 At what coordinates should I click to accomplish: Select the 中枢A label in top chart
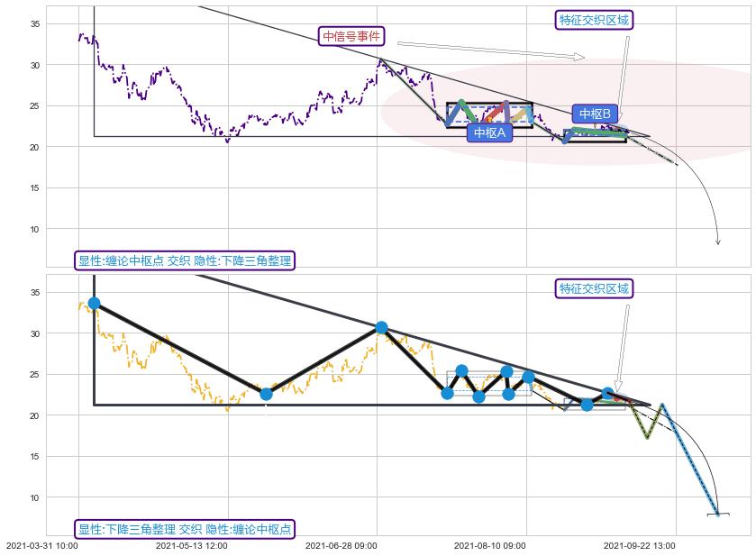click(x=488, y=132)
